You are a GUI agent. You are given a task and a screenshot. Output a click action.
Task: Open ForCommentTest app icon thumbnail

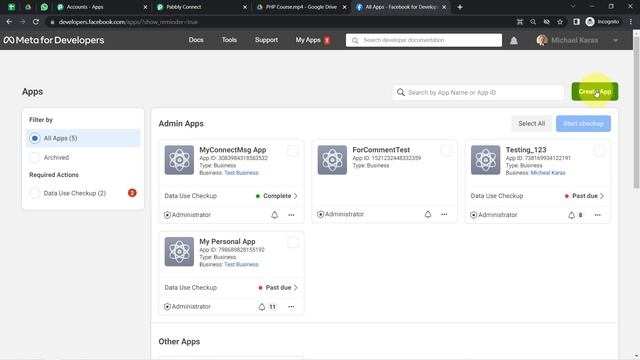pos(332,160)
